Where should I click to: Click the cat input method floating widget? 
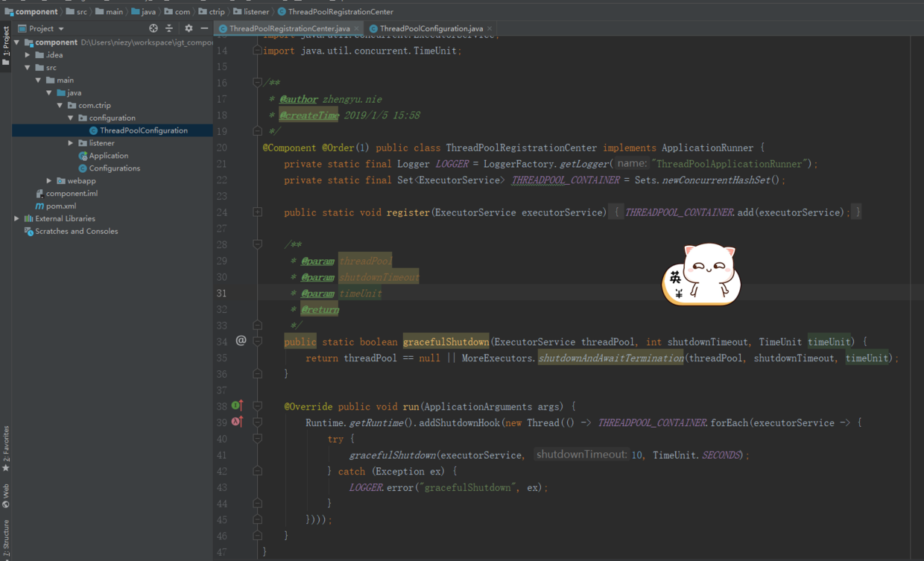[701, 275]
